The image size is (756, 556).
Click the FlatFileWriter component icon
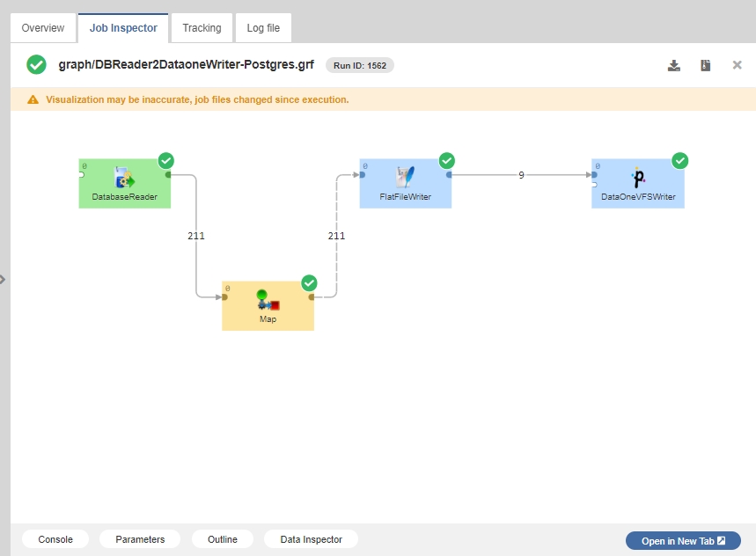[405, 178]
